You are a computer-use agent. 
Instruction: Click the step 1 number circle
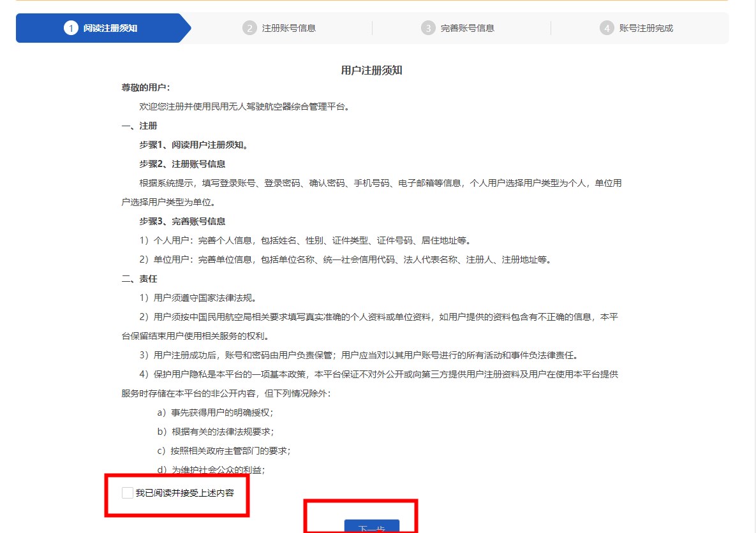tap(71, 28)
